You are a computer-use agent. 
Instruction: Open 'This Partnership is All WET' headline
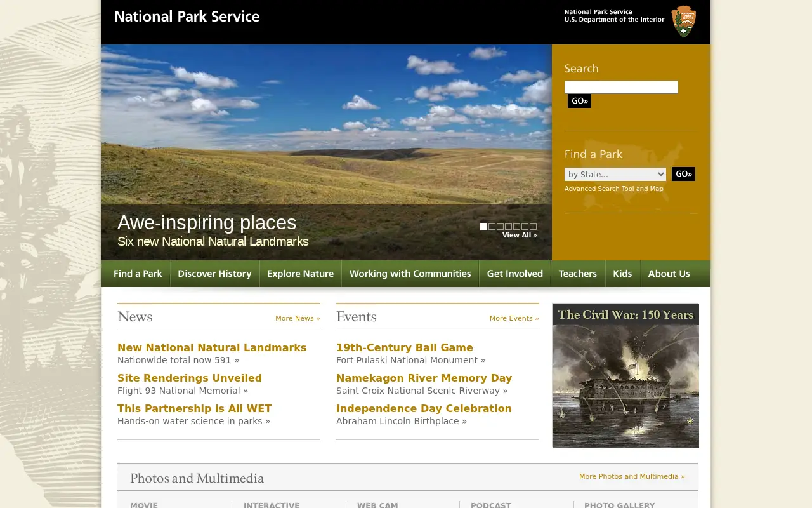pyautogui.click(x=194, y=408)
